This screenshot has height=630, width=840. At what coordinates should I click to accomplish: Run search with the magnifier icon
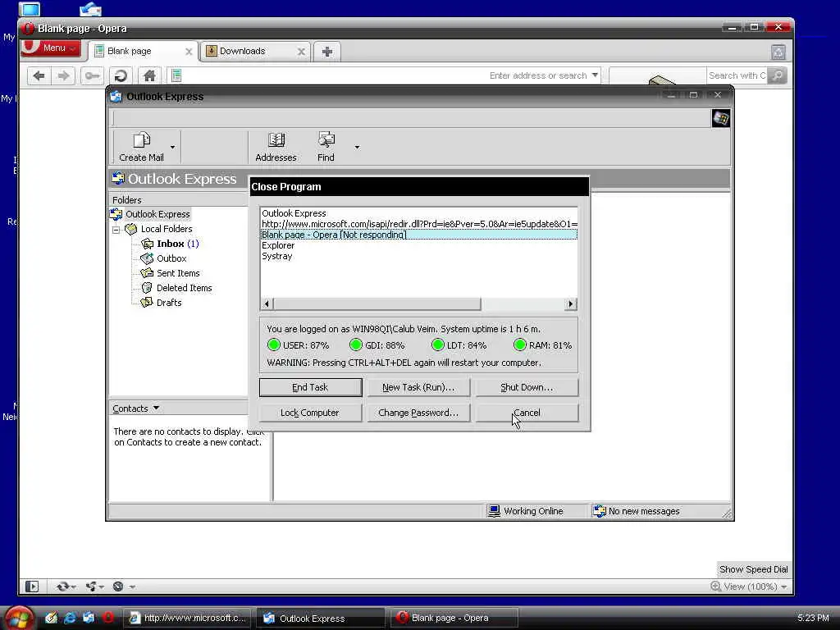click(778, 75)
